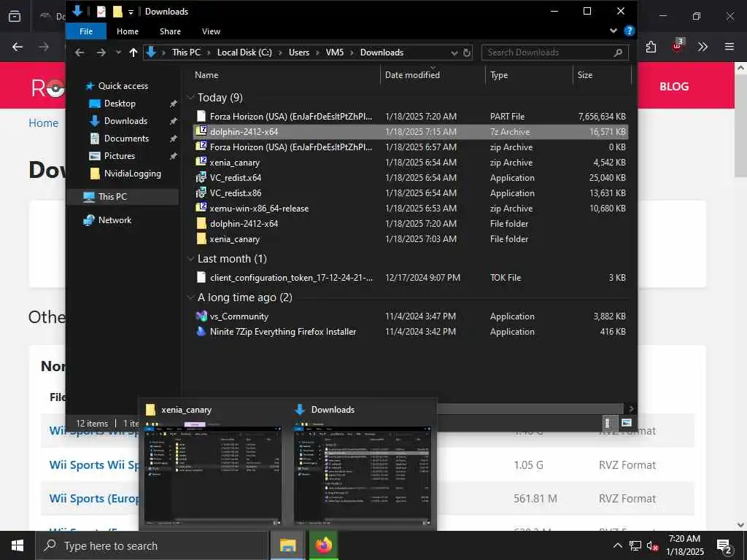Click 'This PC' in address breadcrumb

(x=186, y=52)
